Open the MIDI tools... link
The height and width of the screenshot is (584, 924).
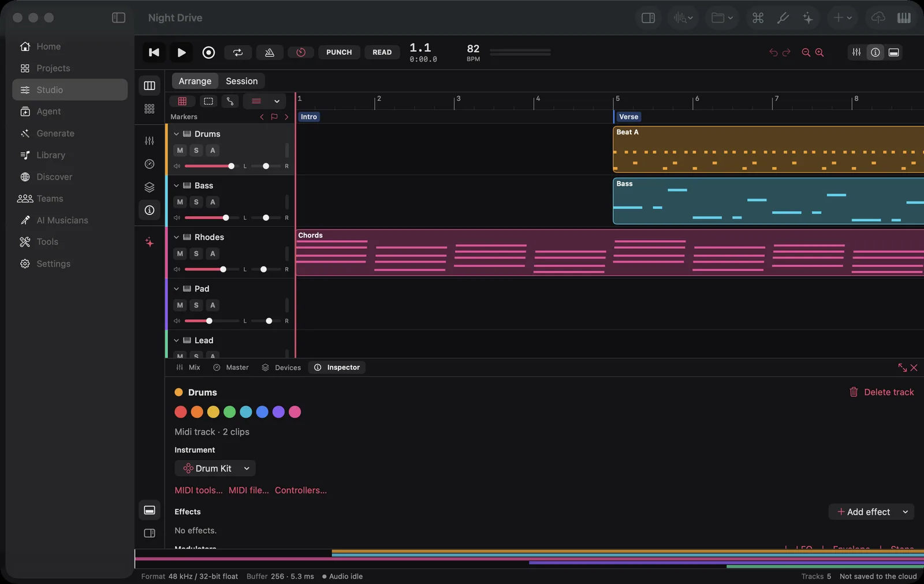pyautogui.click(x=199, y=491)
